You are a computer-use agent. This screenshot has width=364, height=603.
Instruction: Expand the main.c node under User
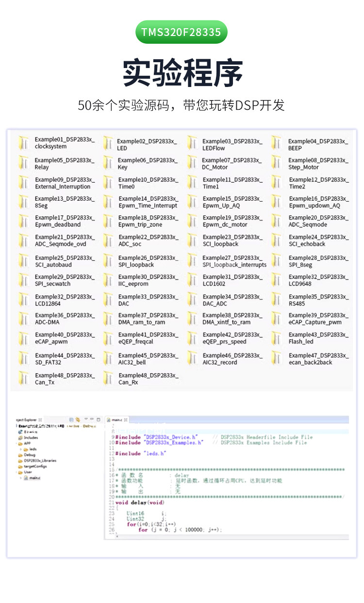click(x=21, y=478)
